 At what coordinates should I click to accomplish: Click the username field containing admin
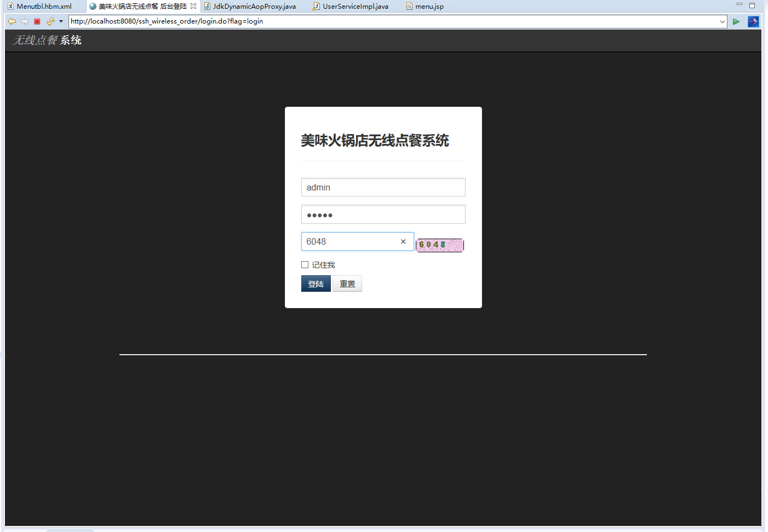(383, 187)
